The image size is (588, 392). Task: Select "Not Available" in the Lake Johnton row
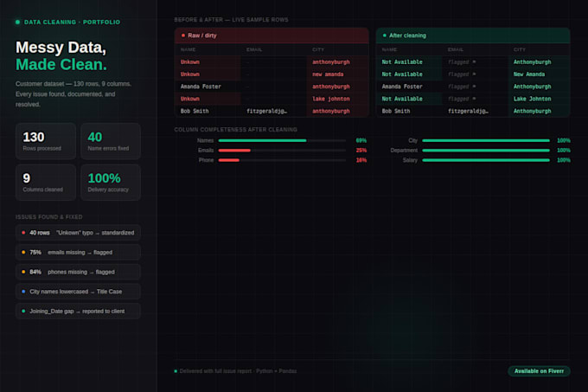(402, 99)
